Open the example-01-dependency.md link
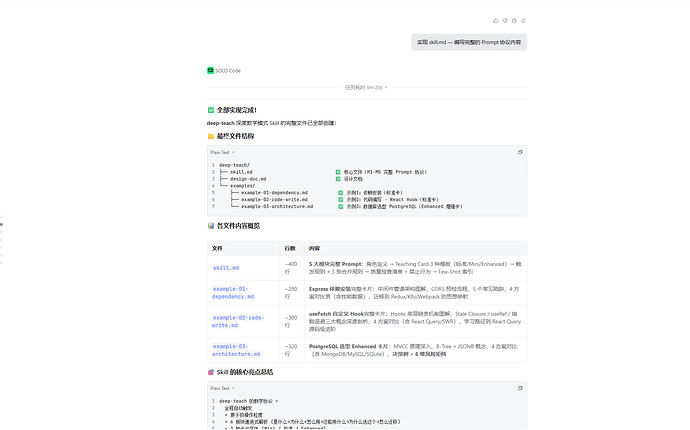 (233, 293)
